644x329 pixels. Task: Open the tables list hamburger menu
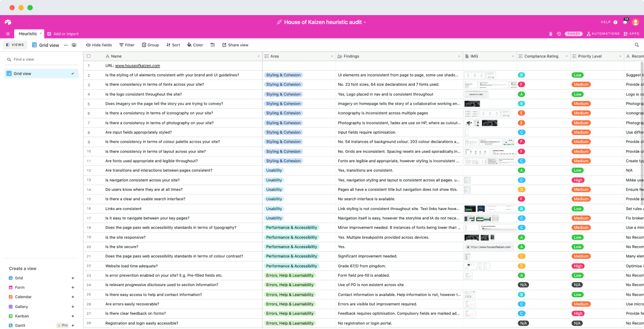pos(8,34)
